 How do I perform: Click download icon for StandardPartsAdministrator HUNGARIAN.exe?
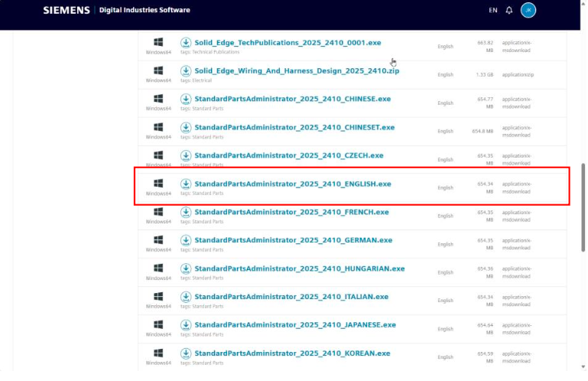[186, 269]
